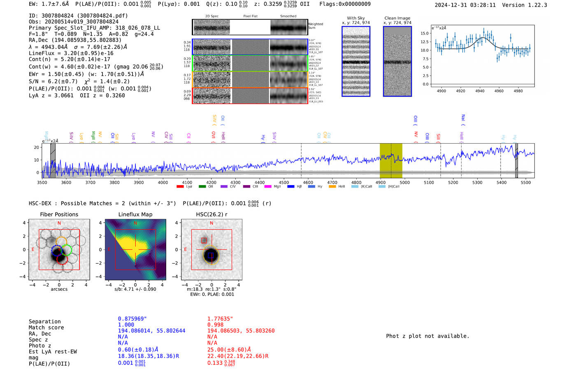Screen dimensions: 576x392
Task: Select the red-bordered fiber spectrum row
Action: (x=250, y=95)
